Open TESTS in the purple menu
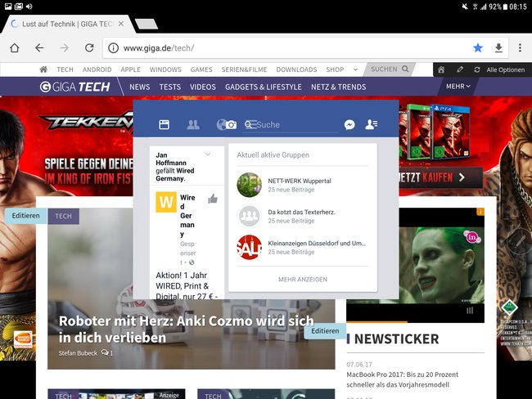Viewport: 532px width, 399px height. coord(170,87)
